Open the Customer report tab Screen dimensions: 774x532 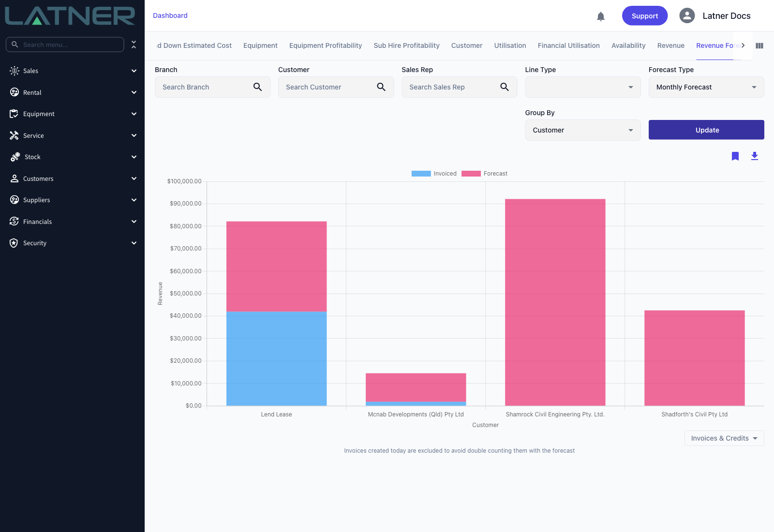click(467, 45)
